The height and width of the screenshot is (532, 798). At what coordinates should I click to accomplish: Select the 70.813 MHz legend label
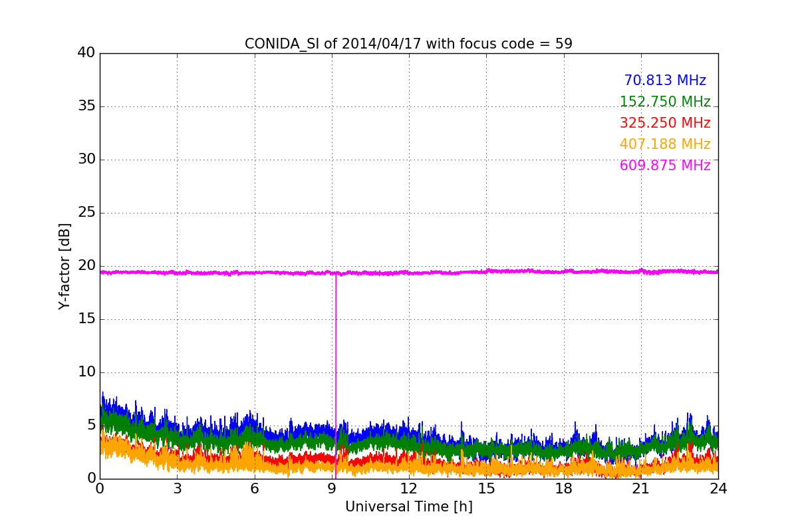665,80
